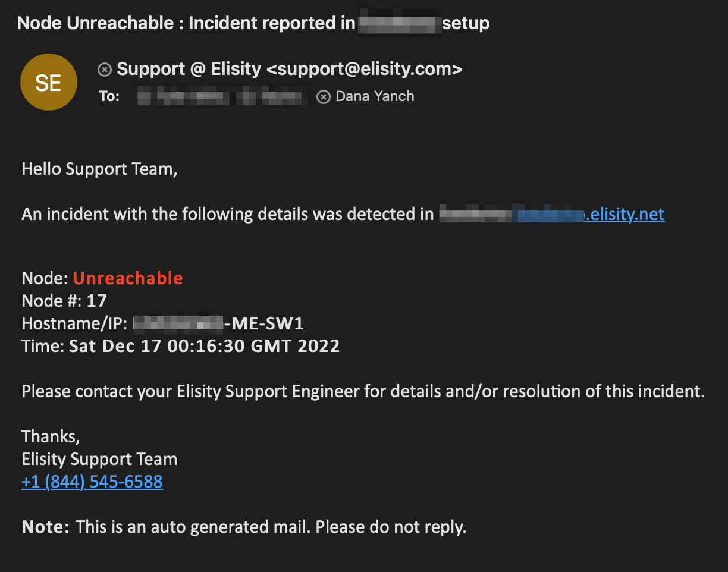
Task: Click the ME-SW1 hostname text
Action: [263, 323]
